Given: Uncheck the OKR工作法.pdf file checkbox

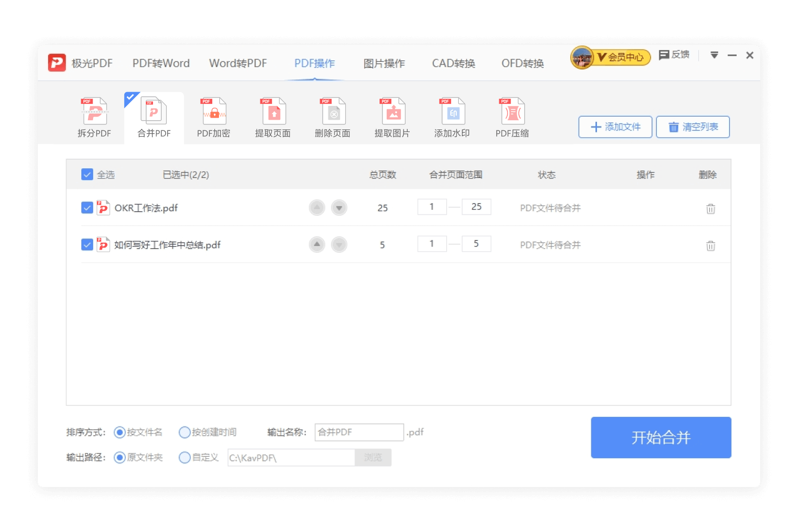Looking at the screenshot, I should (87, 208).
